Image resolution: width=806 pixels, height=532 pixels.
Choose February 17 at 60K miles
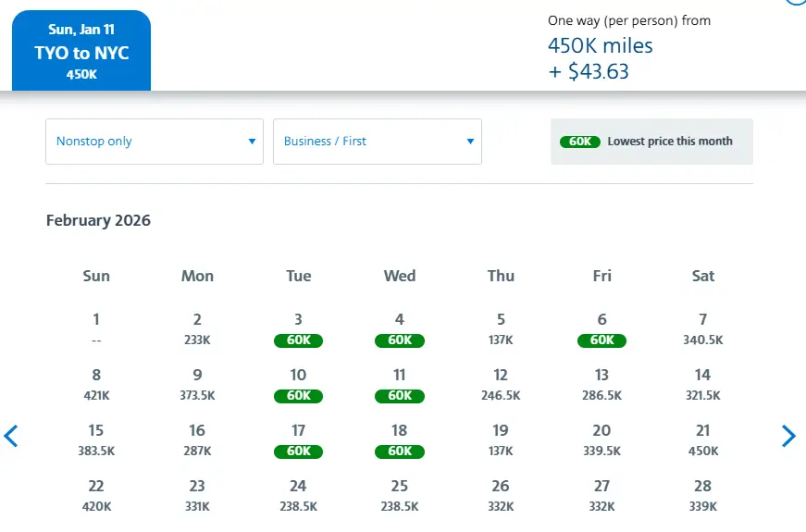pyautogui.click(x=298, y=440)
